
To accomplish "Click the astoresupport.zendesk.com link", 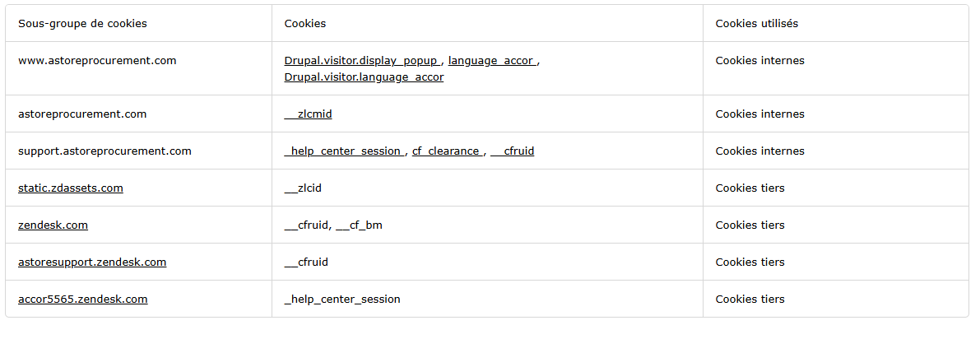I will point(92,262).
